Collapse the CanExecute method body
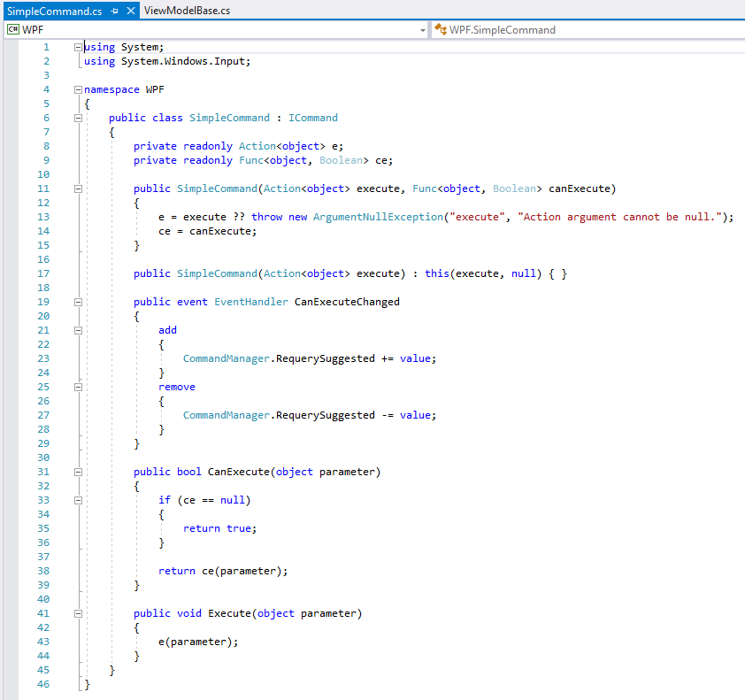This screenshot has width=745, height=700. pyautogui.click(x=79, y=472)
